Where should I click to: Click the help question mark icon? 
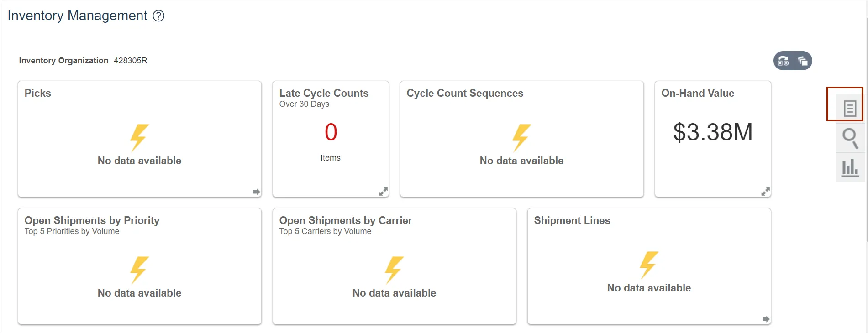coord(158,16)
